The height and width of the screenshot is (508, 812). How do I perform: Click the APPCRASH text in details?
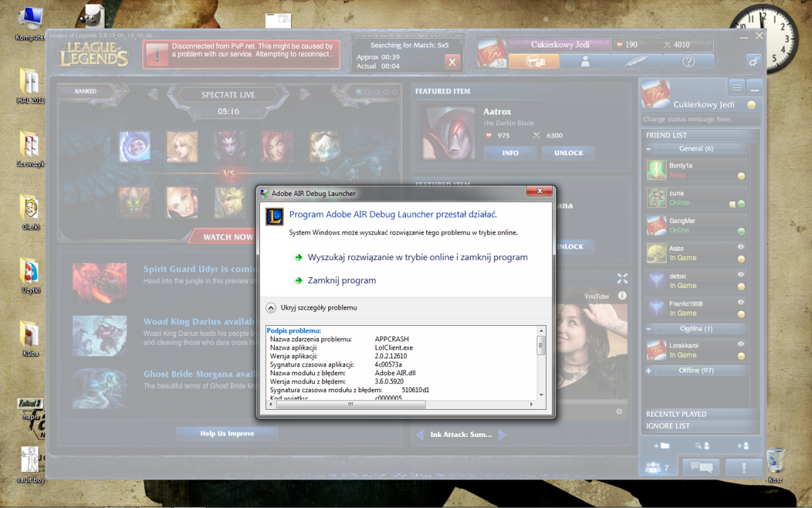click(392, 339)
